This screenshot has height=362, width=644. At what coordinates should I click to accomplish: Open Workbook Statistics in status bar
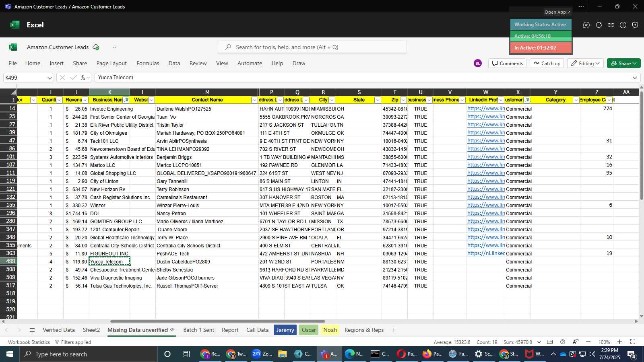(29, 342)
